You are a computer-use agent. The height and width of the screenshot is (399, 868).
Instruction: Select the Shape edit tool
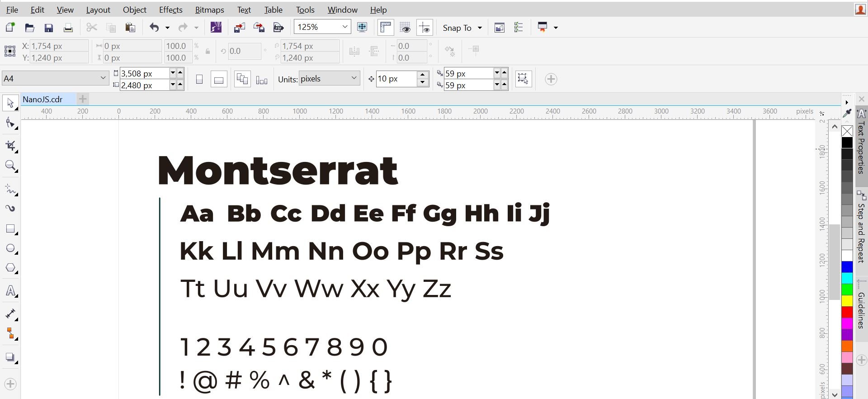click(x=11, y=123)
